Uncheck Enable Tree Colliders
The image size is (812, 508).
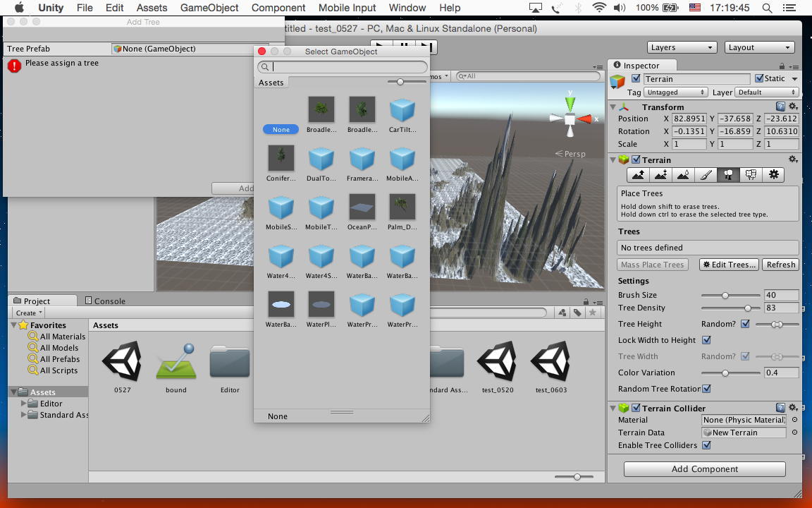pos(706,445)
